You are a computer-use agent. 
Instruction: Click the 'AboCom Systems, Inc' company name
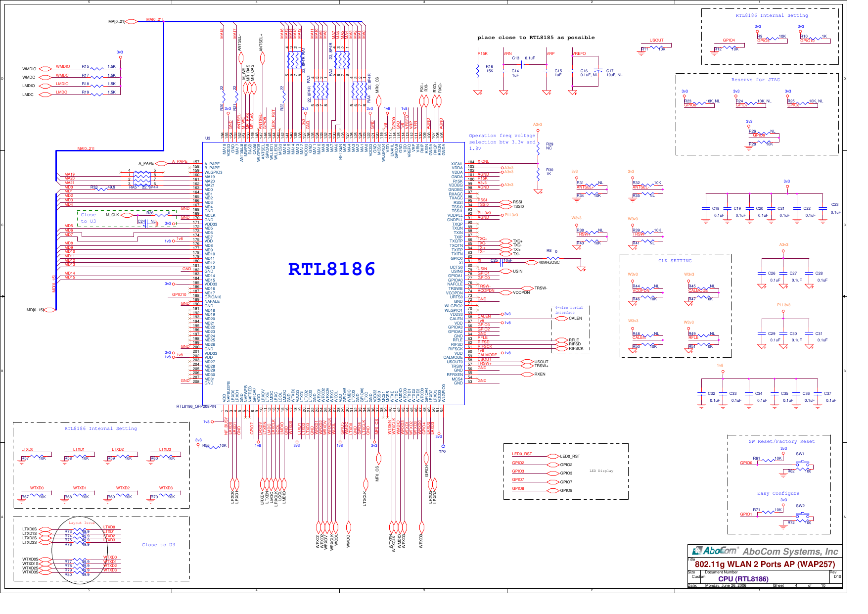point(790,551)
